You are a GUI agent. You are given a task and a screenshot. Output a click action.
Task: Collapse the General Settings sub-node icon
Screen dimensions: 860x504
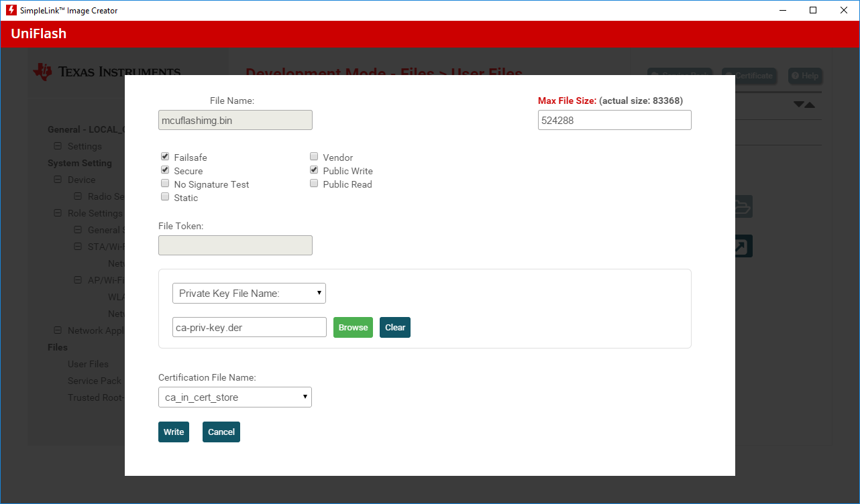click(78, 230)
